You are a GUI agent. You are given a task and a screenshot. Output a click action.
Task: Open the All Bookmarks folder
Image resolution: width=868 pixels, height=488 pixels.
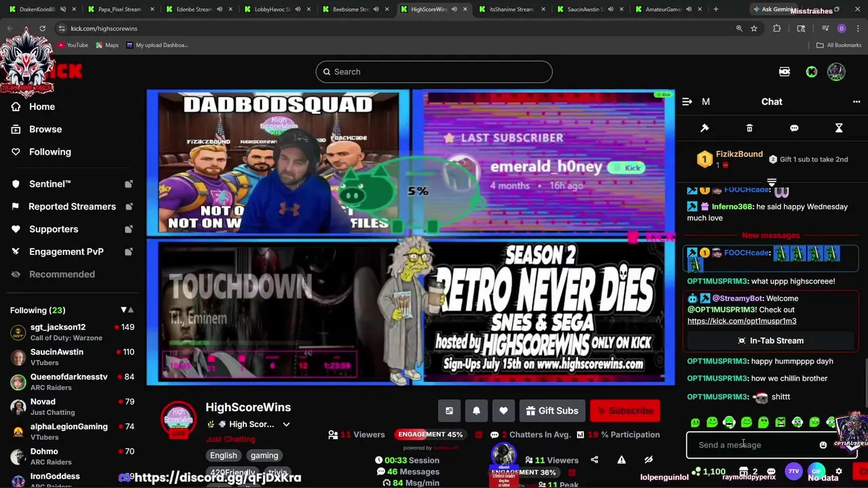[839, 45]
